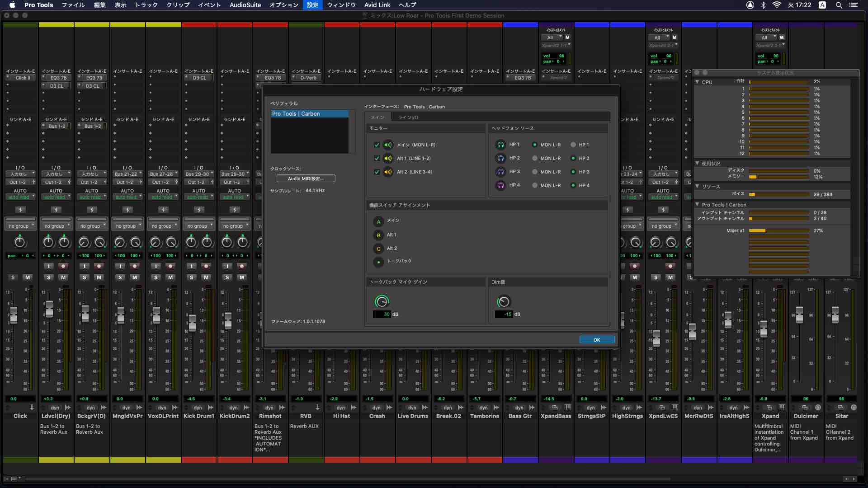
Task: Click the output window icon on Bass Gtr track
Action: (x=532, y=408)
